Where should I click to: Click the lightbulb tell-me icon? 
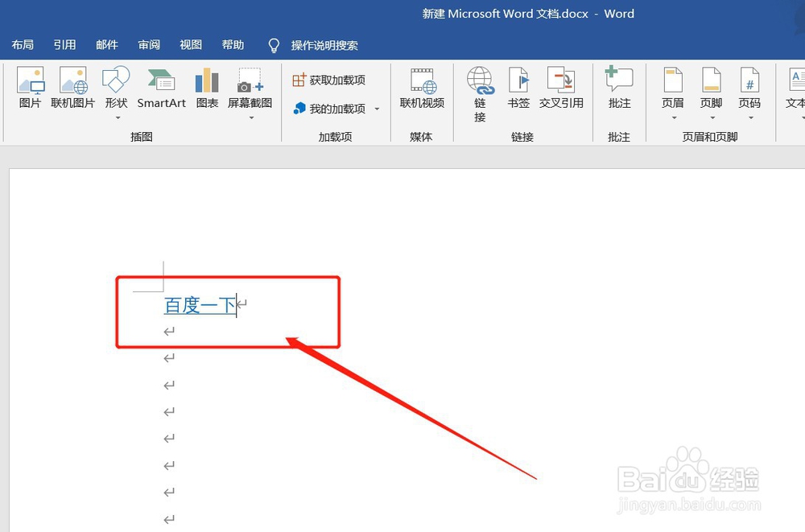[275, 46]
